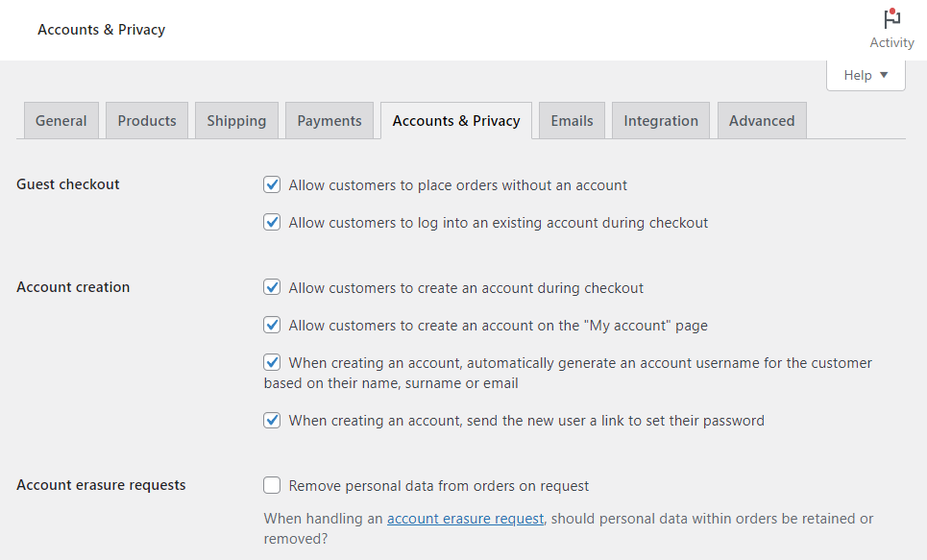
Task: Open the Advanced settings tab
Action: [x=761, y=120]
